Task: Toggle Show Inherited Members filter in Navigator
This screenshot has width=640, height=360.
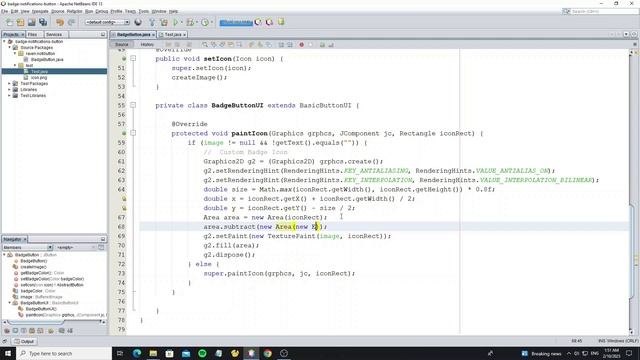Action: (x=7, y=331)
